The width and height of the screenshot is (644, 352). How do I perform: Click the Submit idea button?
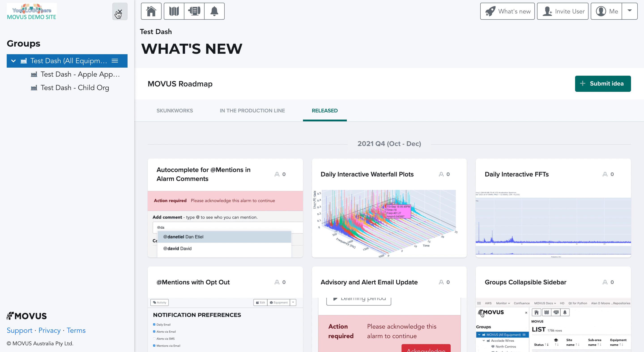(603, 83)
